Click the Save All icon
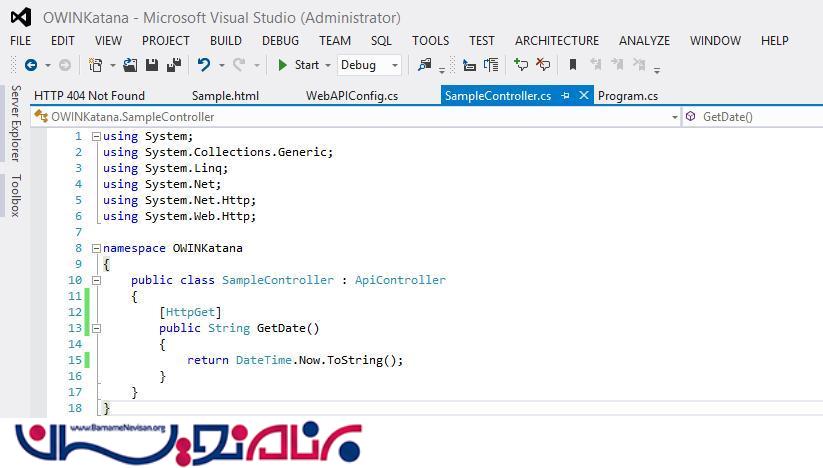Screen dimensions: 823x468 click(x=173, y=65)
